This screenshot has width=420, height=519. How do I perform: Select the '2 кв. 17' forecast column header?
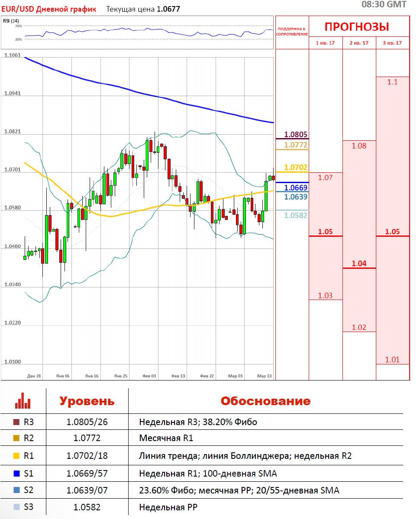[x=359, y=43]
